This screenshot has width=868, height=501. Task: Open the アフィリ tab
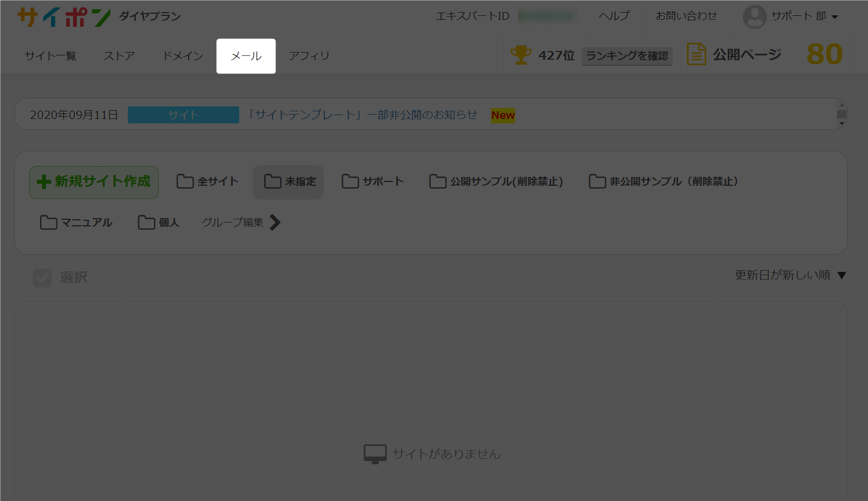309,56
